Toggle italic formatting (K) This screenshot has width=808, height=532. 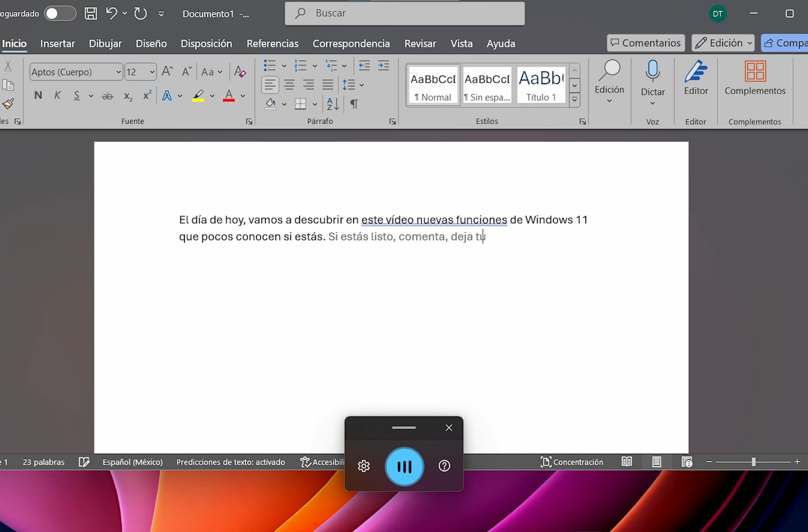coord(58,96)
